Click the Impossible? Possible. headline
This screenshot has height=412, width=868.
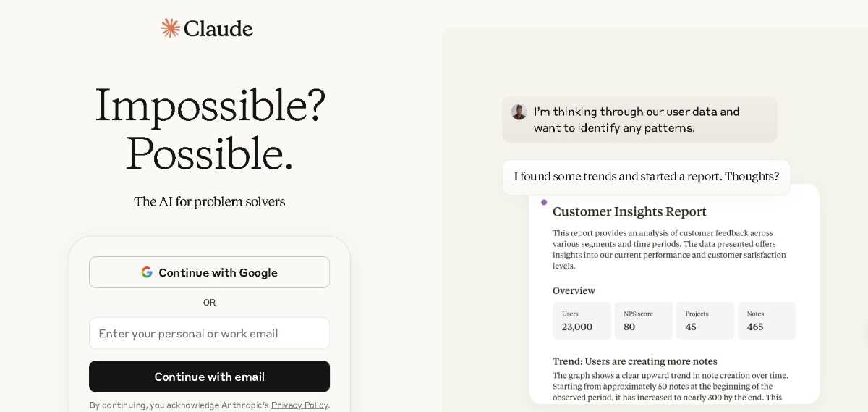point(210,128)
